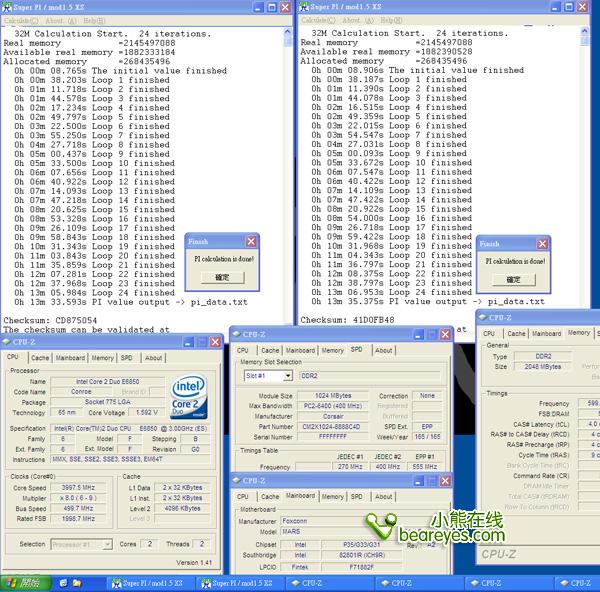
Task: Open the Windows Start button
Action: pyautogui.click(x=25, y=583)
